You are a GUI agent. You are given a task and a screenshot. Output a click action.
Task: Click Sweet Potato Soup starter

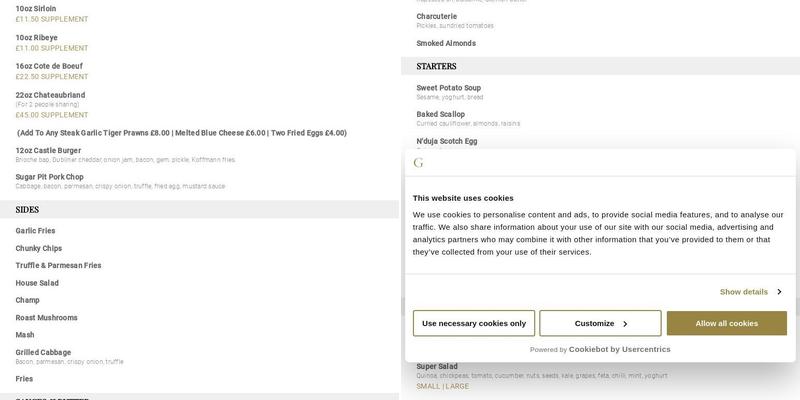coord(449,88)
